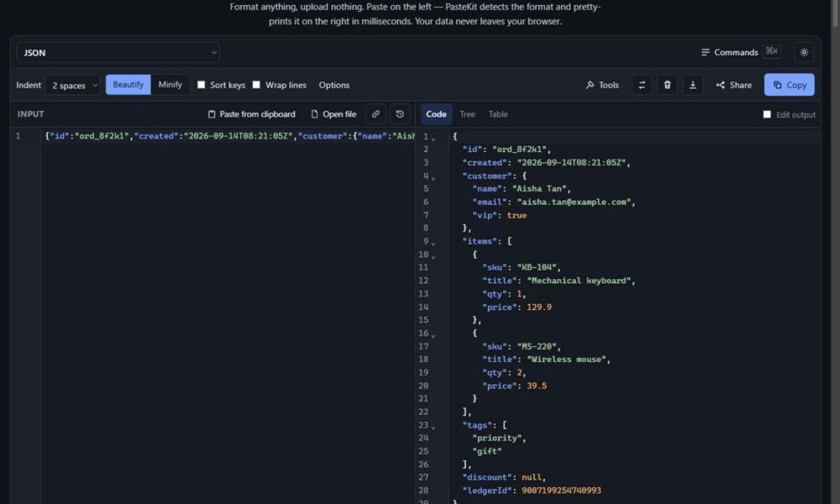840x504 pixels.
Task: Switch to the Code tab
Action: click(436, 114)
